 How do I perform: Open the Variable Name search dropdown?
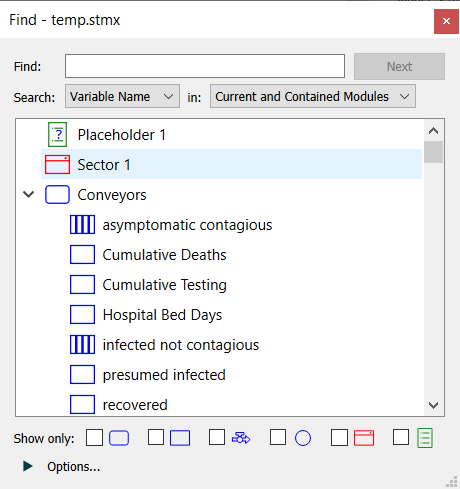tap(122, 96)
